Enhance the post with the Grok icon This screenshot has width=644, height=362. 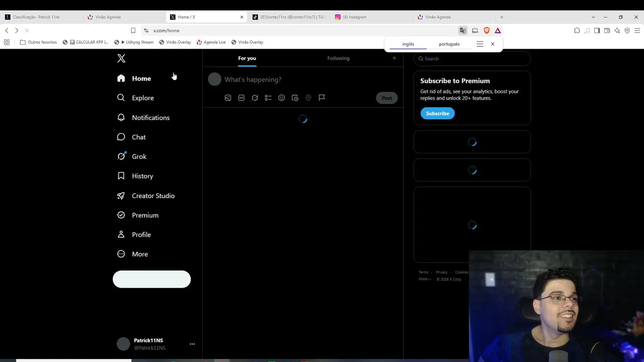(255, 98)
